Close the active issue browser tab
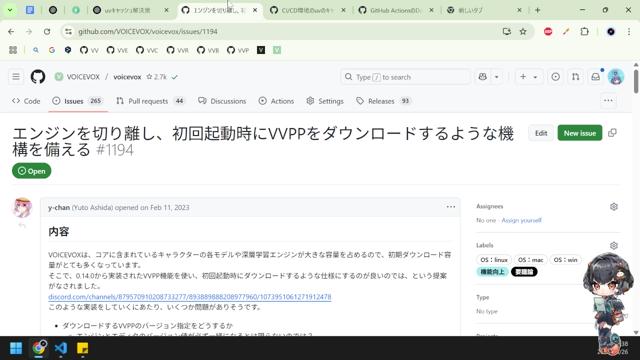 click(x=255, y=10)
